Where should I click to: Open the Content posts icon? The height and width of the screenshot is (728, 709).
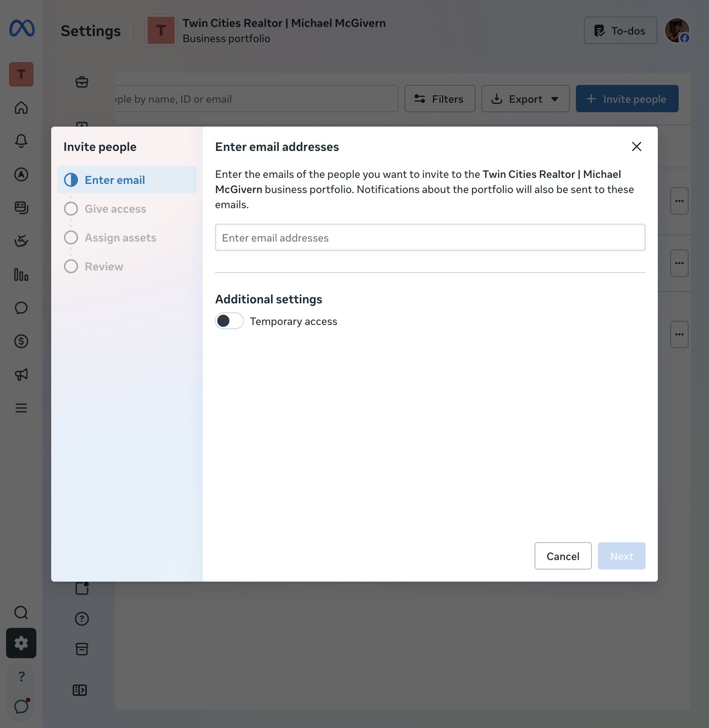point(21,208)
